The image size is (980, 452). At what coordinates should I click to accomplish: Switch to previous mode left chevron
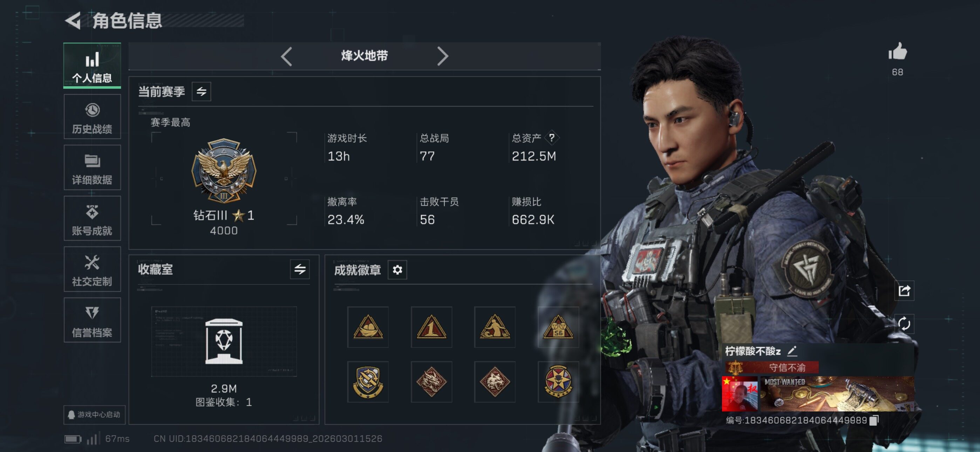pos(286,56)
